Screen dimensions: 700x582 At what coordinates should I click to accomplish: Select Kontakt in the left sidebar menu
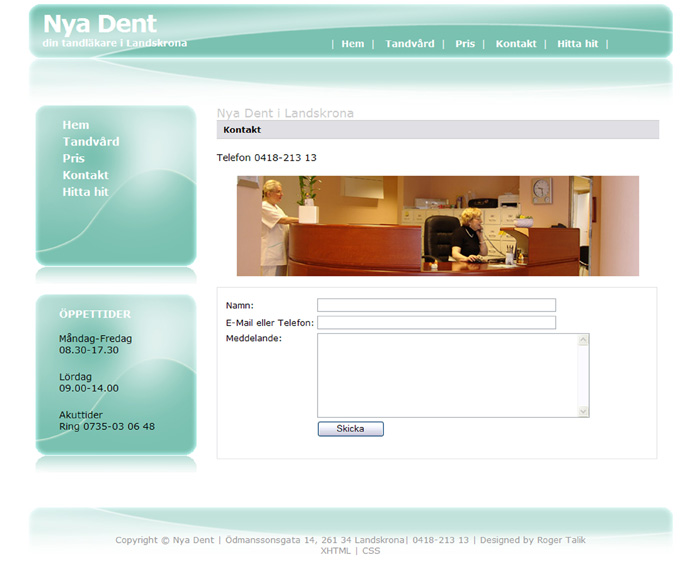click(x=85, y=175)
